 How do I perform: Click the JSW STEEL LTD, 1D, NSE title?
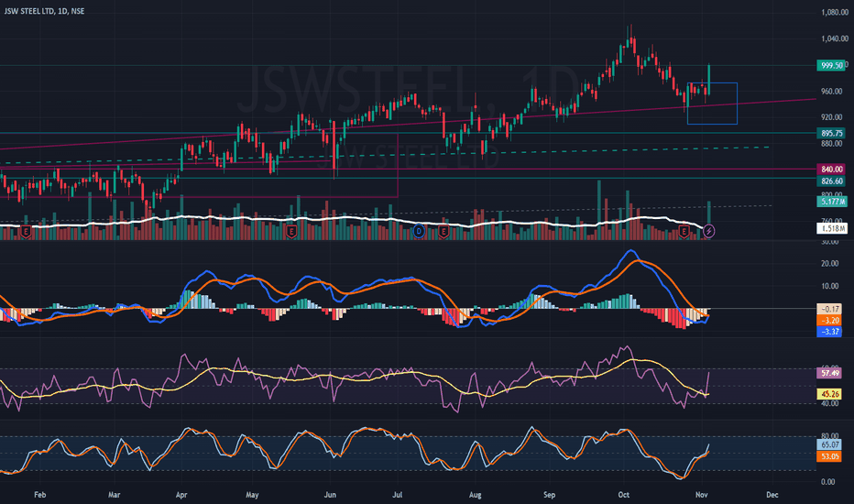click(x=44, y=11)
